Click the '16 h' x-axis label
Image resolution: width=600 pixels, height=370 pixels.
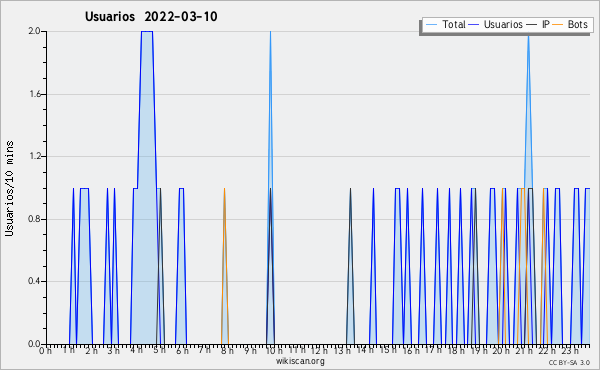coord(411,351)
